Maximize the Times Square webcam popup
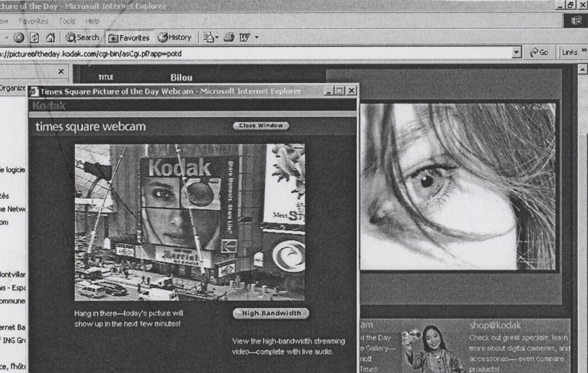The image size is (588, 373). click(x=340, y=91)
